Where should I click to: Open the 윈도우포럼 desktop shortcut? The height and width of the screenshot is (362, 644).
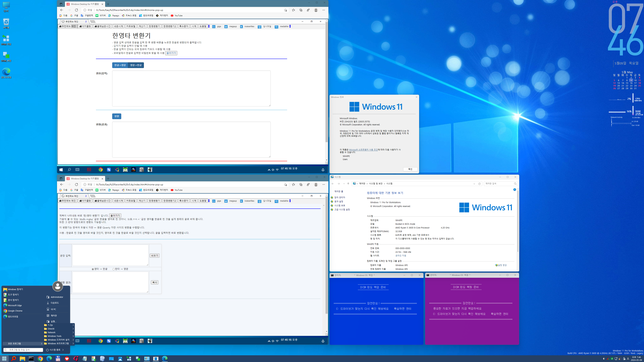(x=6, y=73)
